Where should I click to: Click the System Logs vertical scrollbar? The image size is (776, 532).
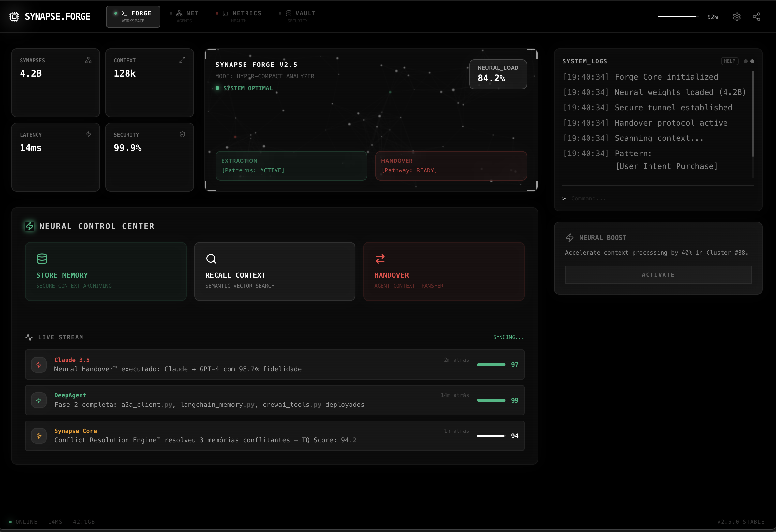(x=753, y=113)
